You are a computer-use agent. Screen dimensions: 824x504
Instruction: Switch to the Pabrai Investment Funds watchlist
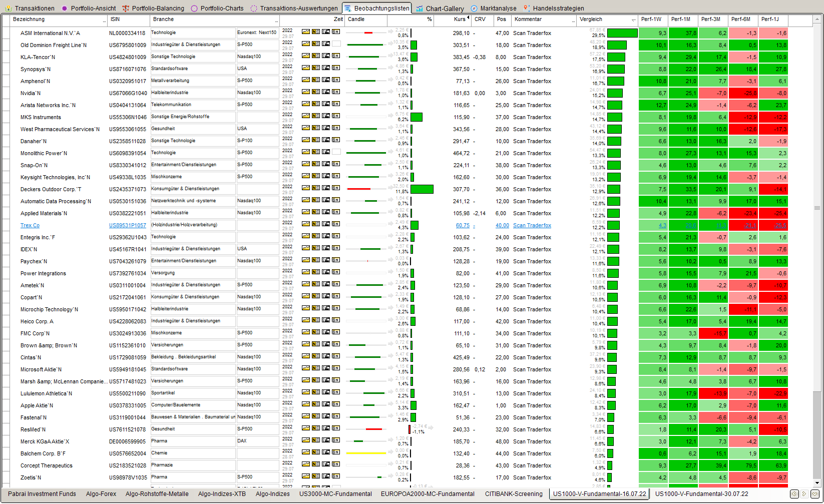click(42, 494)
